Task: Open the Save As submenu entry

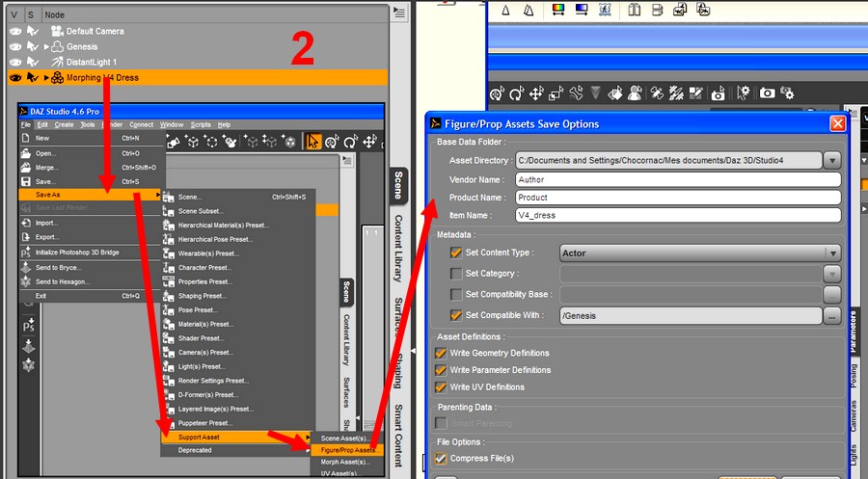Action: (89, 195)
